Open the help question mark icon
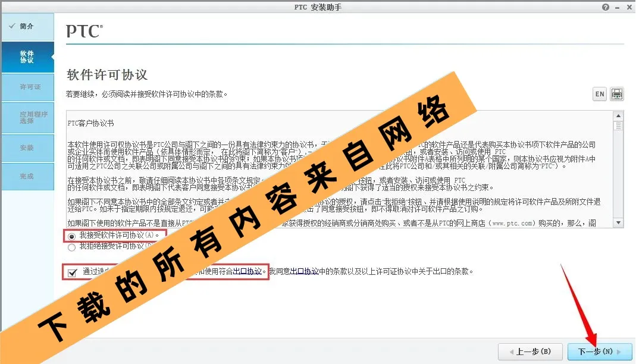Screen dimensions: 636x364 click(605, 7)
